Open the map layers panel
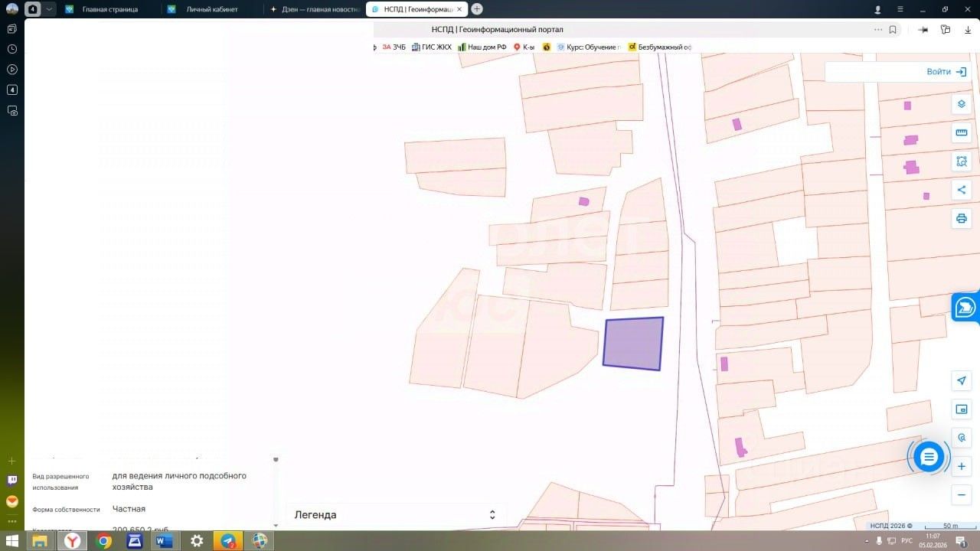Image resolution: width=980 pixels, height=551 pixels. (x=962, y=104)
